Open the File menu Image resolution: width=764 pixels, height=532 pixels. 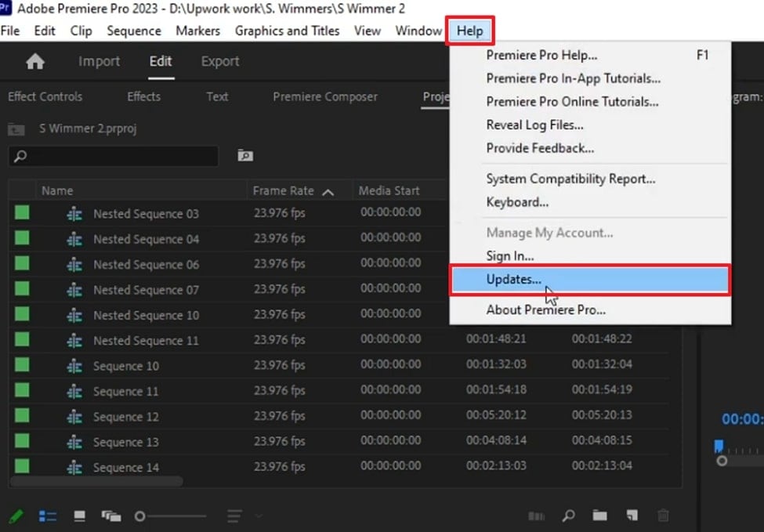click(10, 31)
